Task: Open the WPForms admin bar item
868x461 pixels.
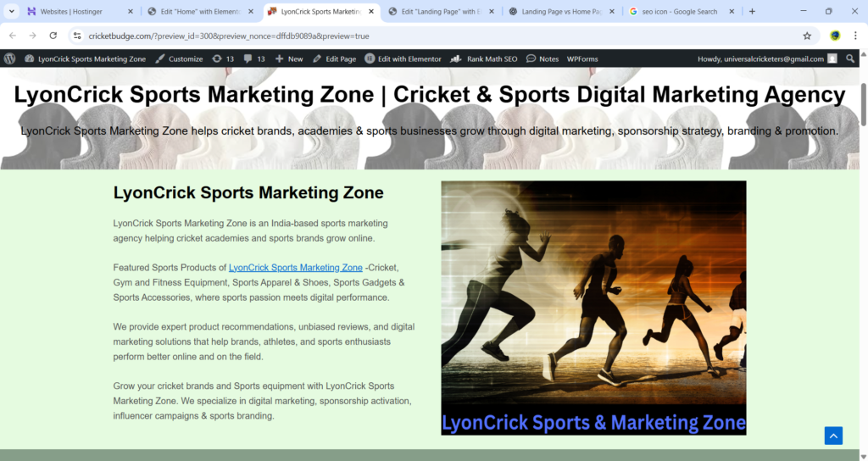Action: [x=582, y=58]
